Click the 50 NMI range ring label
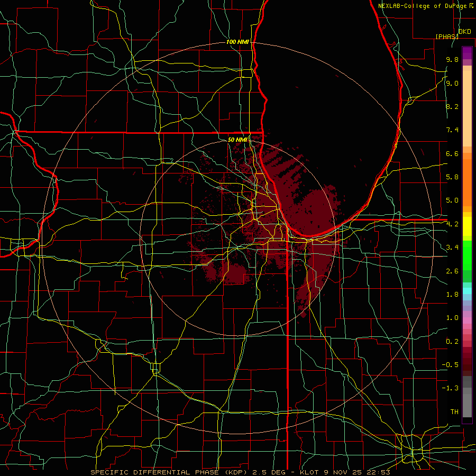The height and width of the screenshot is (476, 476). 237,140
